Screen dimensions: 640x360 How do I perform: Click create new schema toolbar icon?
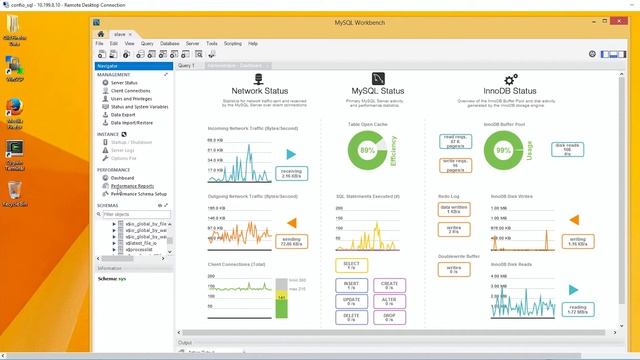coord(140,54)
